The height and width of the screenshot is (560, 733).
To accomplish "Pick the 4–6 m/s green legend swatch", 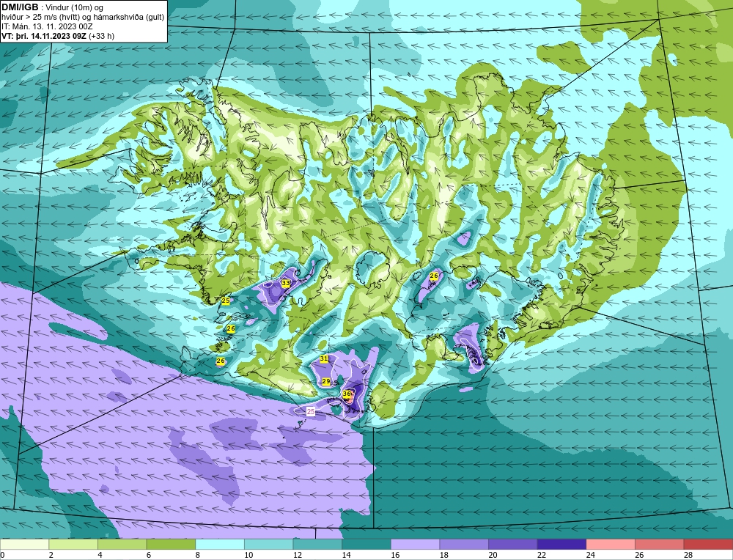I will 122,545.
